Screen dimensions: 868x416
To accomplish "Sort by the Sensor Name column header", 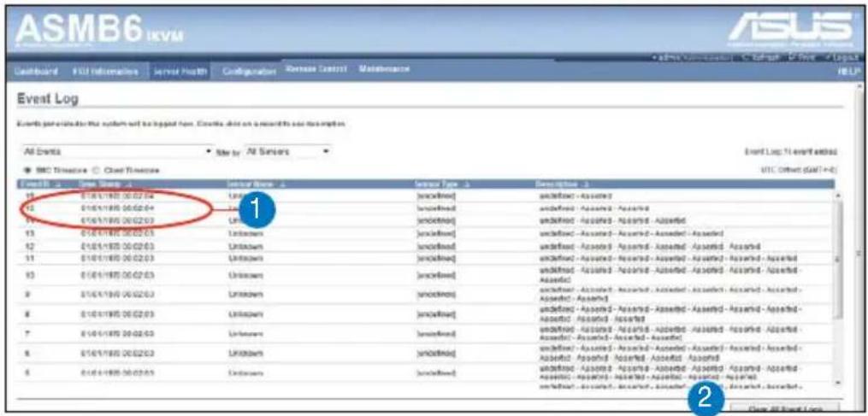I will click(x=256, y=183).
